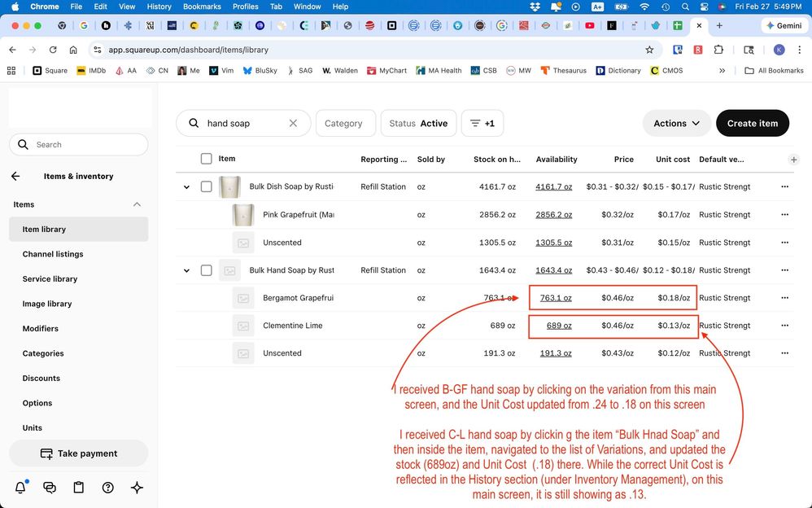Open the Category filter dropdown

pyautogui.click(x=346, y=124)
